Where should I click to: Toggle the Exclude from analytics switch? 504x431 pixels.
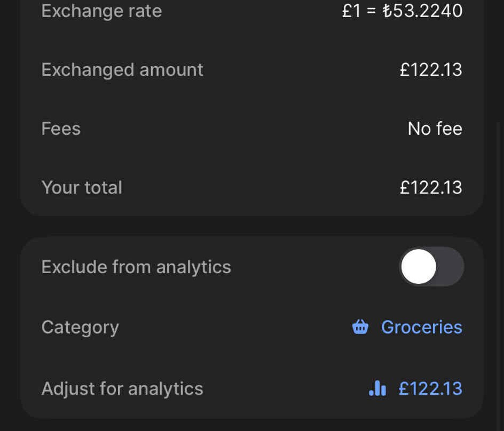(x=431, y=267)
